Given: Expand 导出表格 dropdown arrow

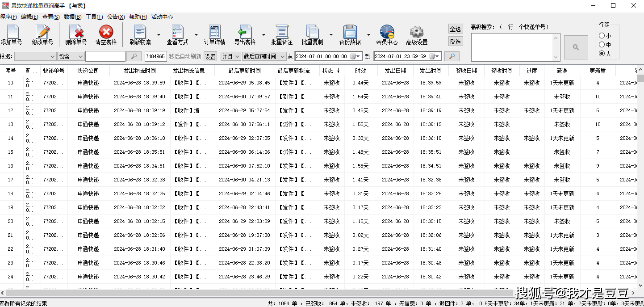Looking at the screenshot, I should [x=263, y=34].
